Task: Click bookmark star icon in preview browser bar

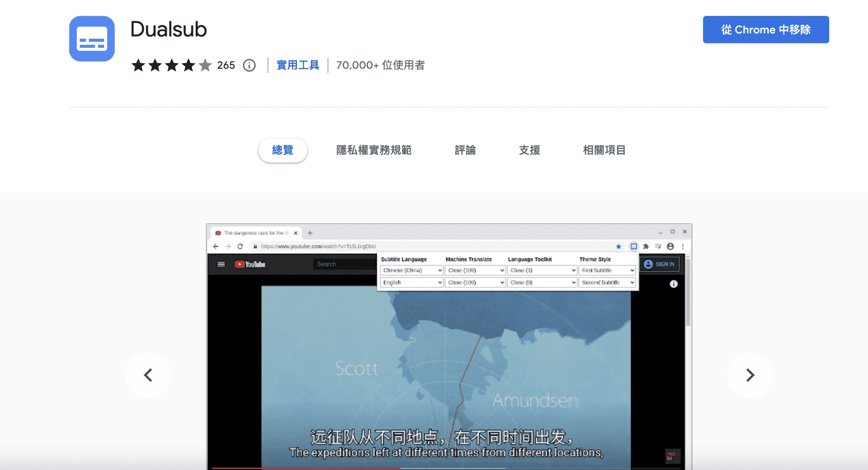Action: click(619, 246)
